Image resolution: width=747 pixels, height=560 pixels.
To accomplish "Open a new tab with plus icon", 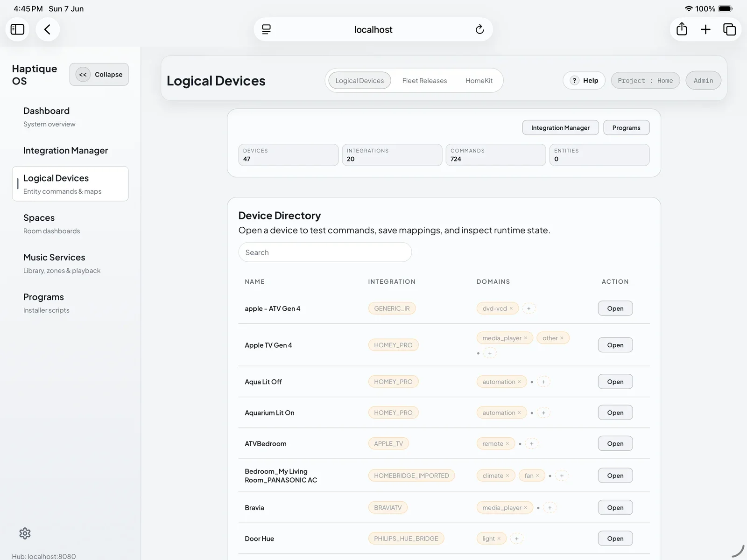I will click(705, 29).
